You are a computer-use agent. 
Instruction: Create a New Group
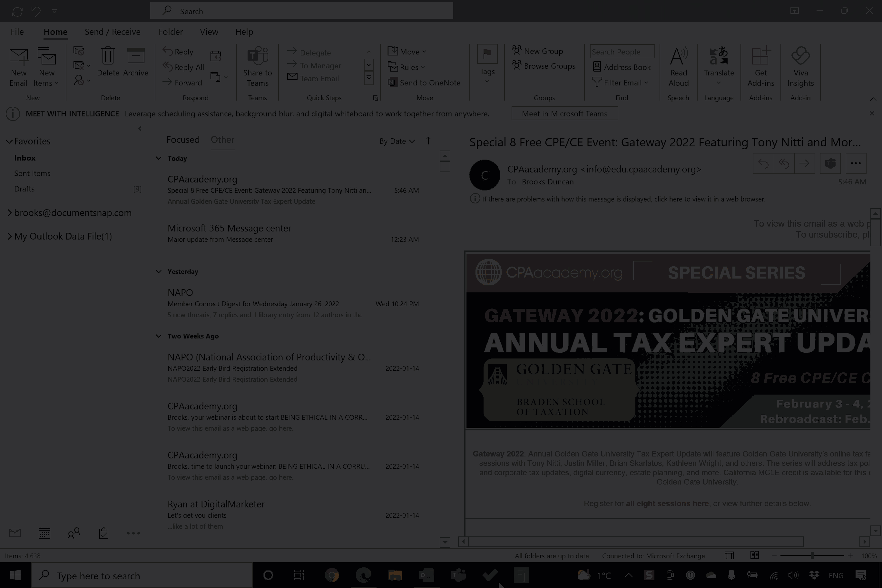tap(538, 51)
